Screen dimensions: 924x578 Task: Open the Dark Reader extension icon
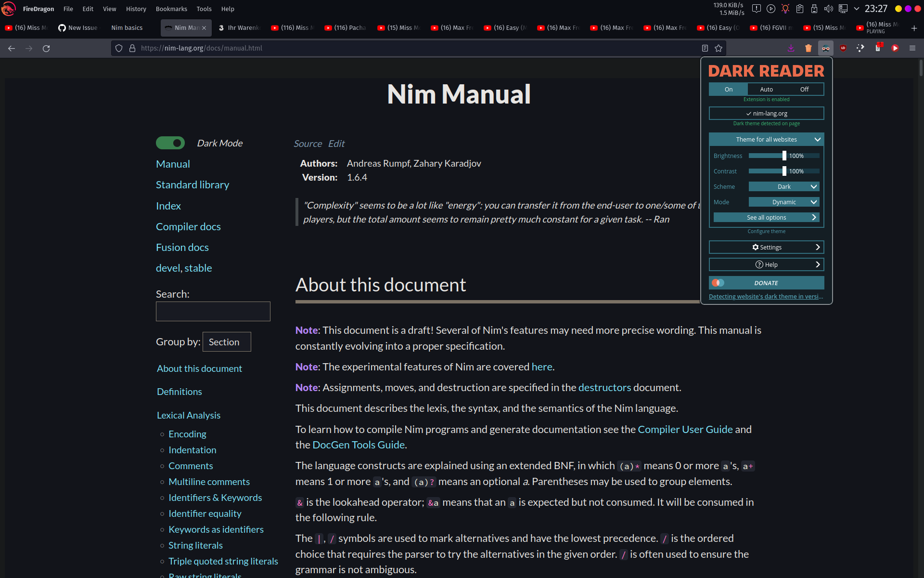[x=825, y=48]
